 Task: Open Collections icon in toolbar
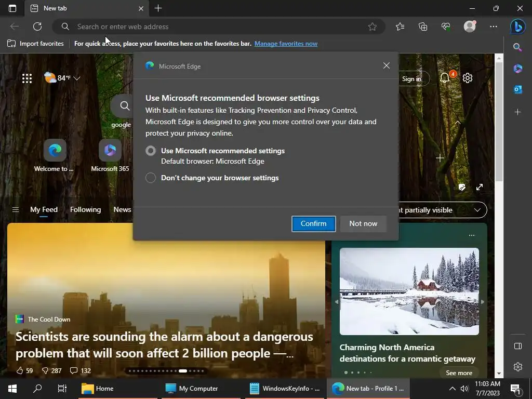tap(423, 26)
